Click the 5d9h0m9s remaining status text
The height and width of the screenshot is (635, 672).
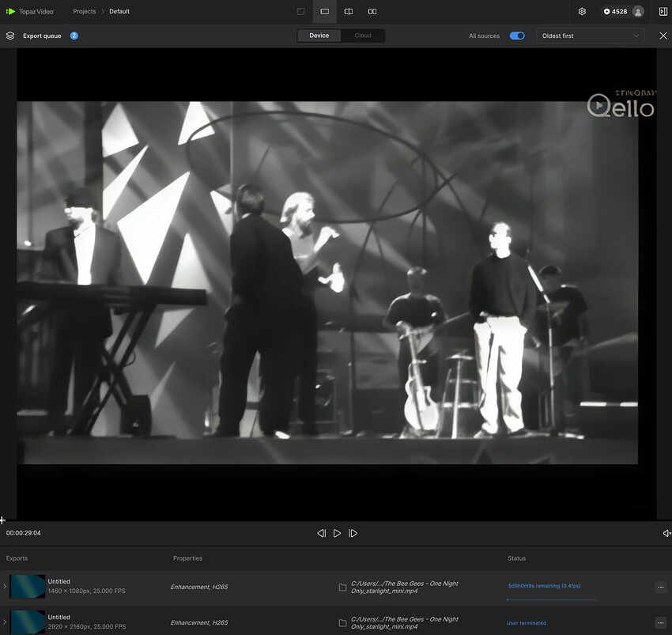click(x=544, y=586)
